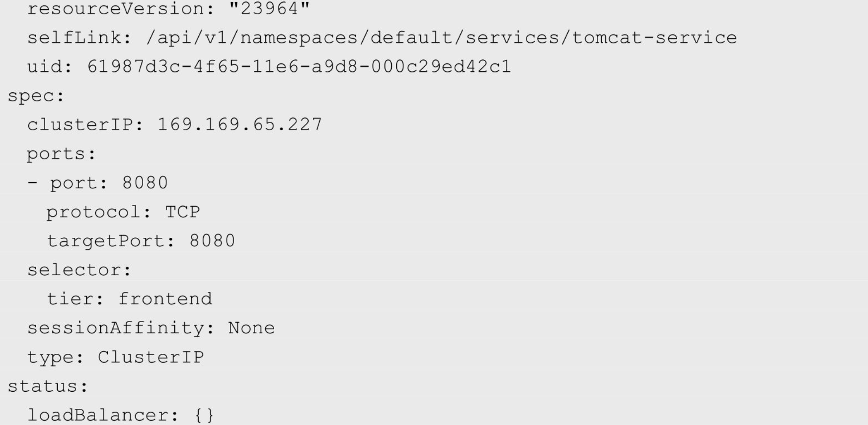Click the sessionAffinity value None

251,328
